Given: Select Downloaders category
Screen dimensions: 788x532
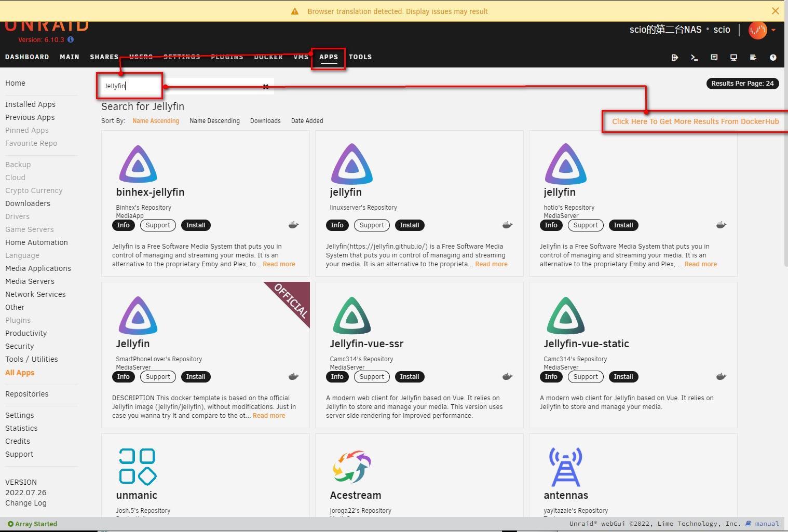Looking at the screenshot, I should pos(28,203).
